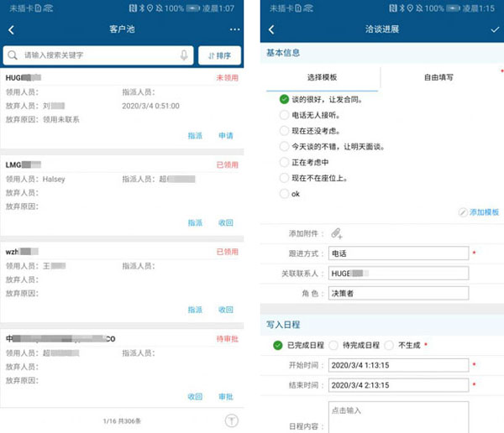504x433 pixels.
Task: Go back from the 洽谈进展 screen
Action: (x=271, y=30)
